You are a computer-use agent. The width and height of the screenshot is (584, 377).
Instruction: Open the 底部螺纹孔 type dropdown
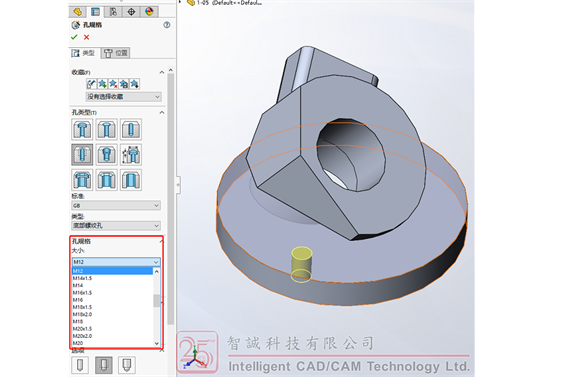(x=116, y=226)
